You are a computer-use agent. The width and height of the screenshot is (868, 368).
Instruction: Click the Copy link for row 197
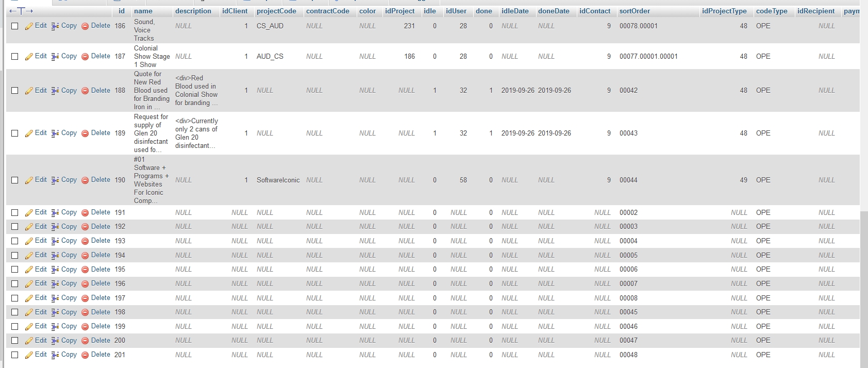[69, 298]
